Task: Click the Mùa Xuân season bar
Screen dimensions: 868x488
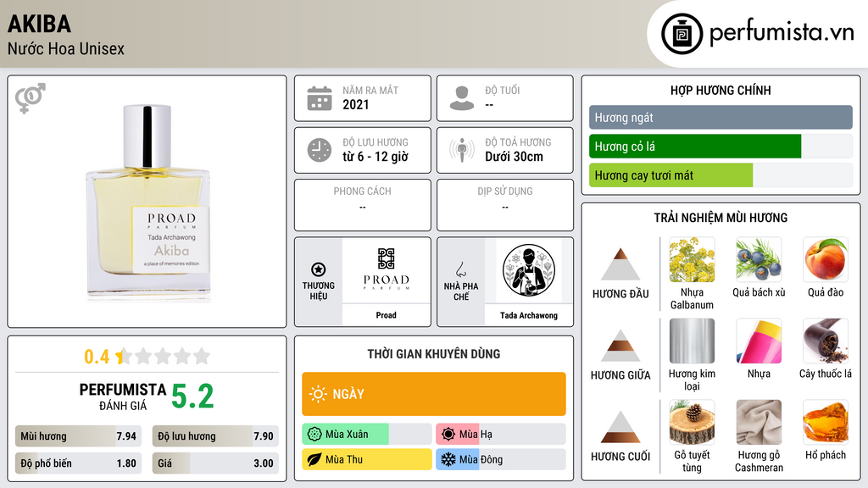Action: point(367,435)
